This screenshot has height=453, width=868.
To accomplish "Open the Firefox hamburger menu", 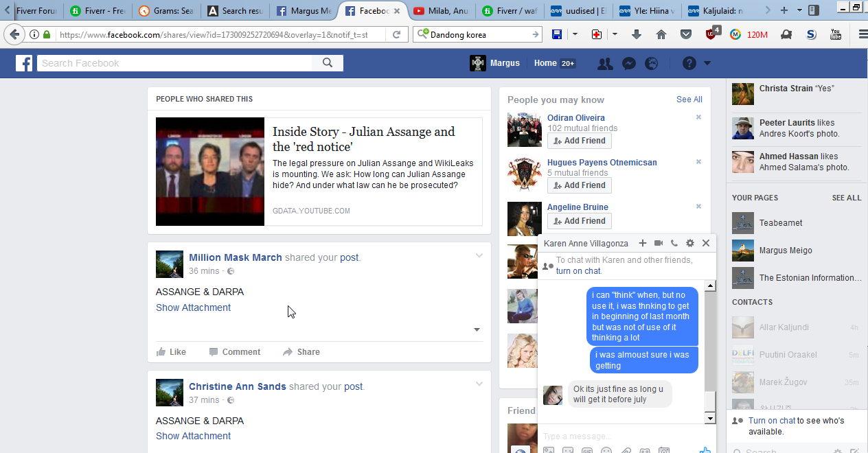I will pos(863,34).
